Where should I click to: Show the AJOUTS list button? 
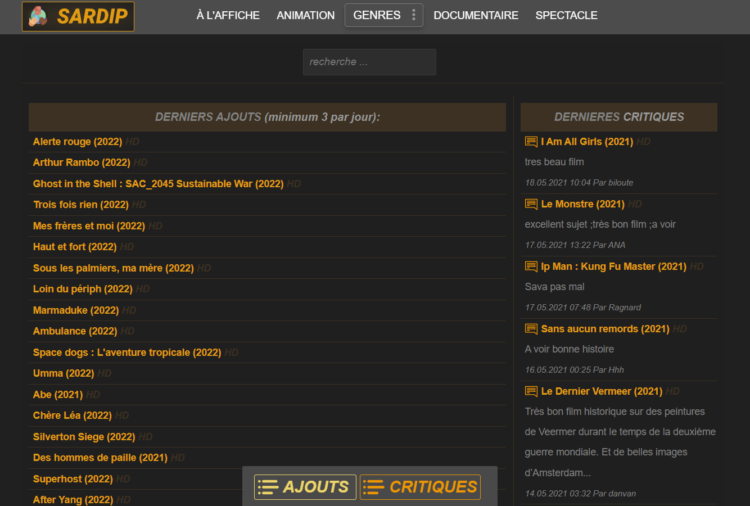[x=305, y=487]
